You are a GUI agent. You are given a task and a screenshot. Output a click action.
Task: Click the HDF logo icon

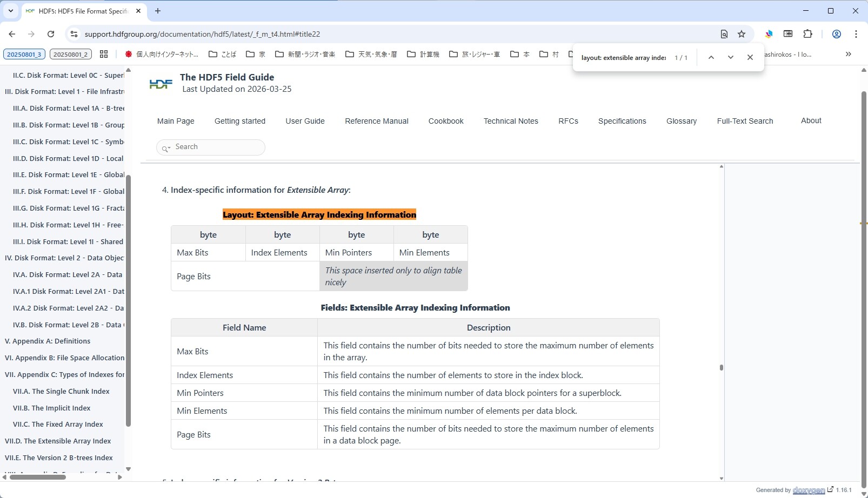(x=161, y=84)
